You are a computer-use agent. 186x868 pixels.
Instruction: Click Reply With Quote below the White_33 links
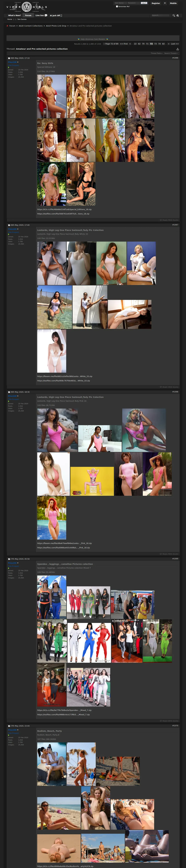point(169,387)
